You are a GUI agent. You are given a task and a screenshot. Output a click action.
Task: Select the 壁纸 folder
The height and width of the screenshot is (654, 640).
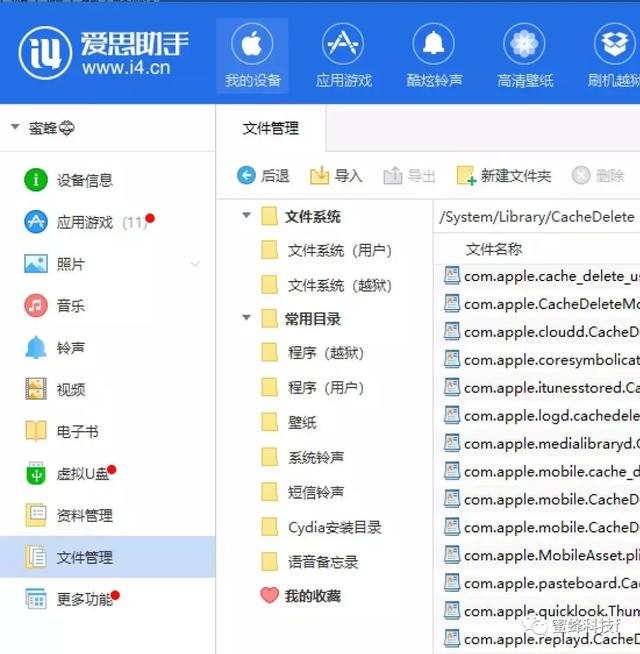[289, 423]
